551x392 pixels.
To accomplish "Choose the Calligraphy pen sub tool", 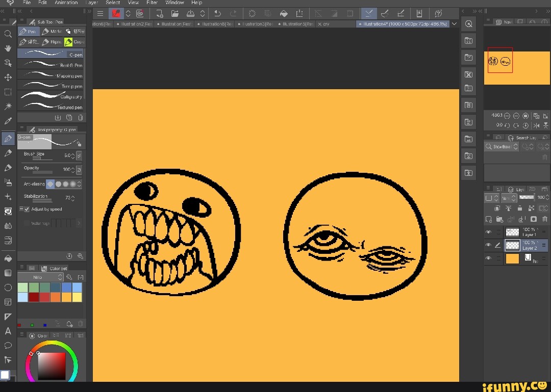I will tap(50, 96).
